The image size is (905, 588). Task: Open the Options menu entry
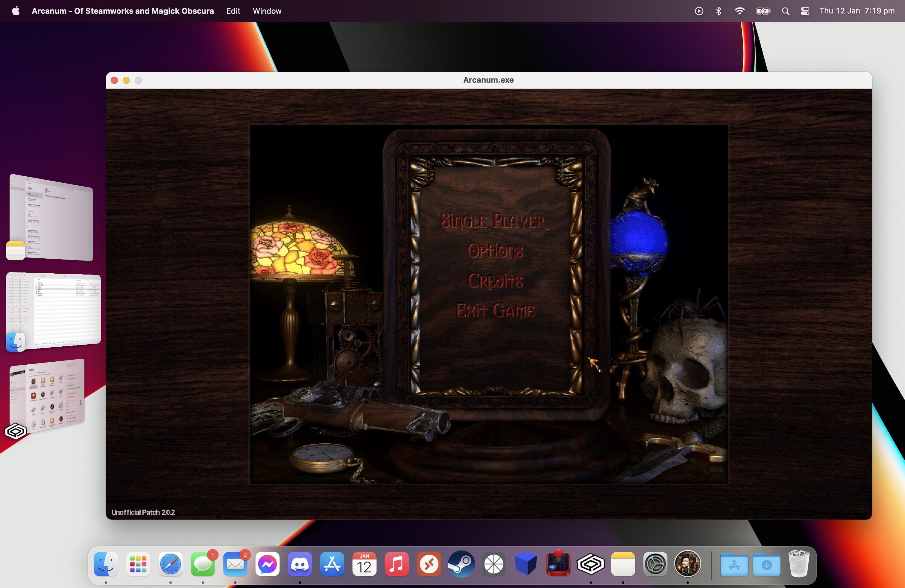tap(495, 251)
